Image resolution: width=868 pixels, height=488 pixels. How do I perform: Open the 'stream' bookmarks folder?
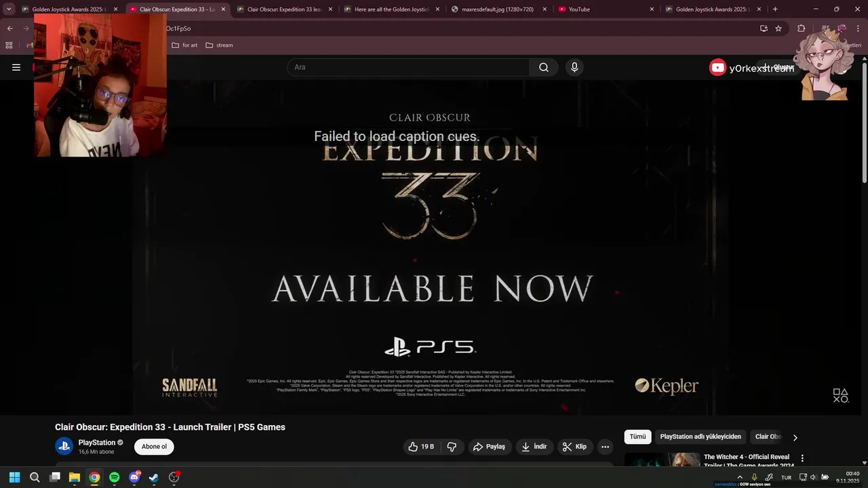[x=219, y=45]
